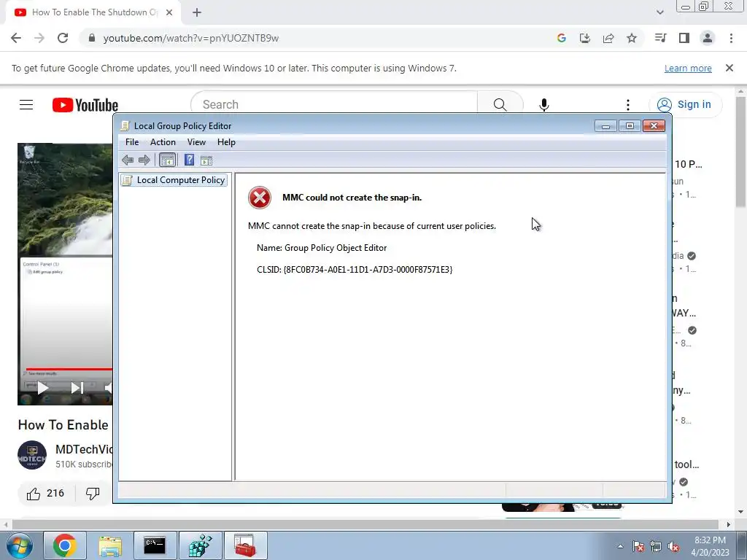Dislike the video thumbs-down button
This screenshot has width=747, height=560.
[x=93, y=494]
